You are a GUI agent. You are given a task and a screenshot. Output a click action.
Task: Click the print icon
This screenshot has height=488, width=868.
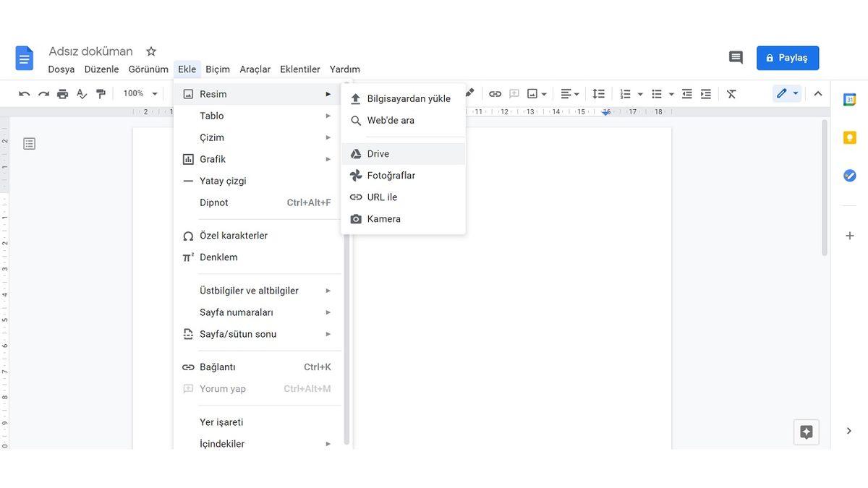[x=63, y=94]
